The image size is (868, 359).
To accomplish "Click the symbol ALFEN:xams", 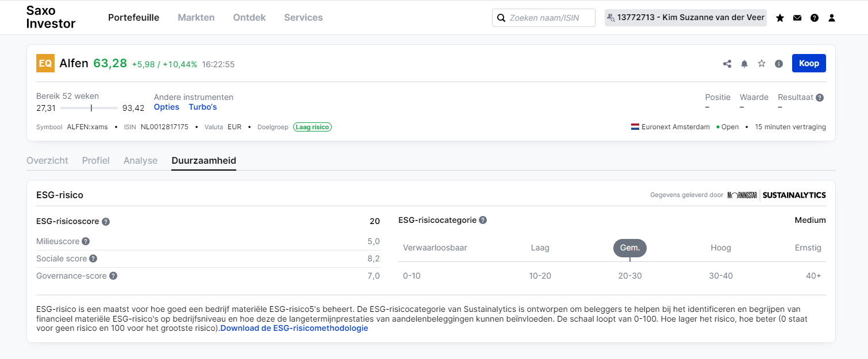I will (87, 127).
